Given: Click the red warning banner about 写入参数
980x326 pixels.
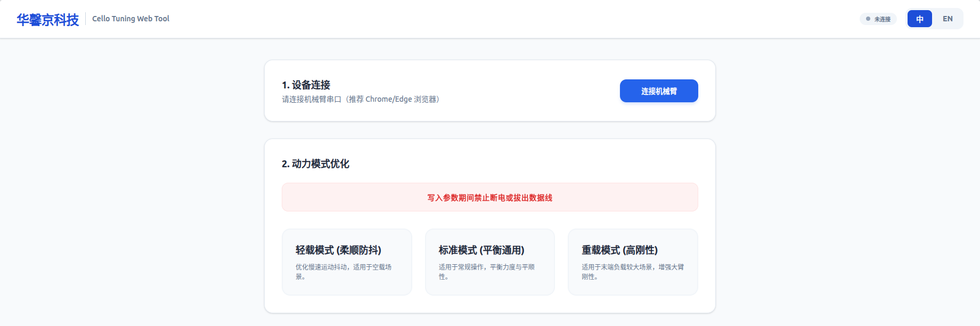Looking at the screenshot, I should coord(489,198).
